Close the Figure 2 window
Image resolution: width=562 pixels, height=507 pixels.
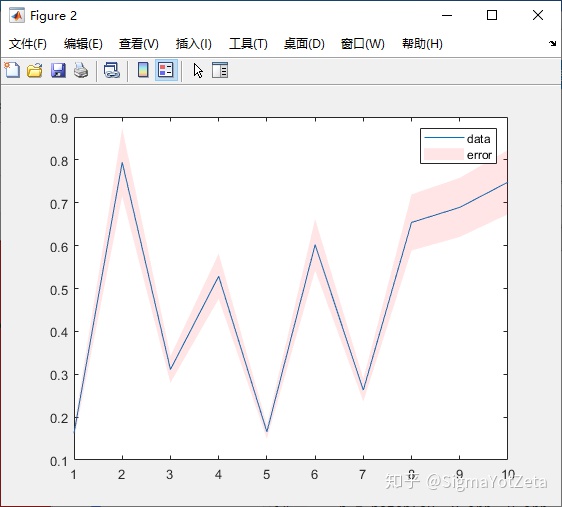(x=538, y=15)
